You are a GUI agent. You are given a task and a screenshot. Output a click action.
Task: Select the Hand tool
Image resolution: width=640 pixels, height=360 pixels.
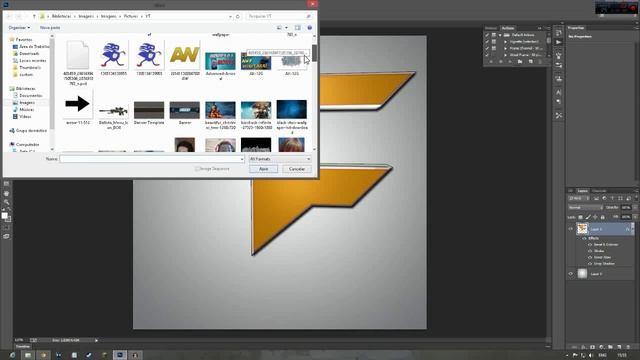[6, 193]
